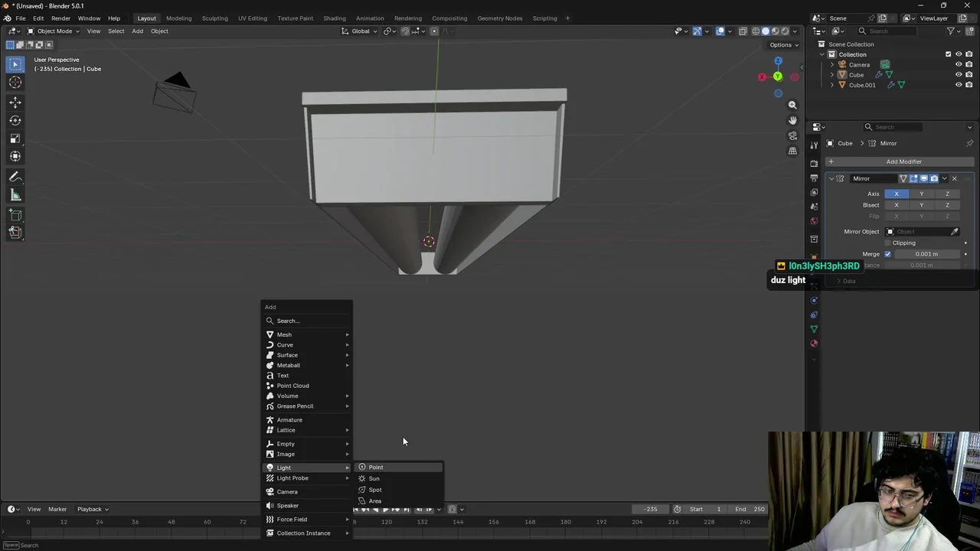Open the Edit menu in top bar
The image size is (980, 551).
click(x=38, y=18)
